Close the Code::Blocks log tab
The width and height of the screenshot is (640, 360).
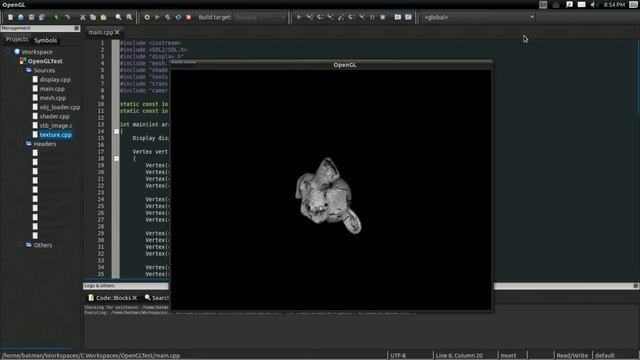click(x=135, y=298)
